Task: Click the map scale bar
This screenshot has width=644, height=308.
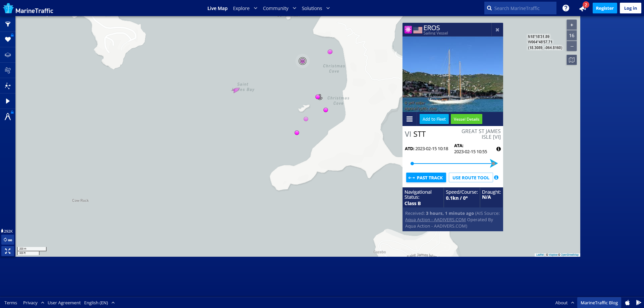Action: click(x=32, y=251)
